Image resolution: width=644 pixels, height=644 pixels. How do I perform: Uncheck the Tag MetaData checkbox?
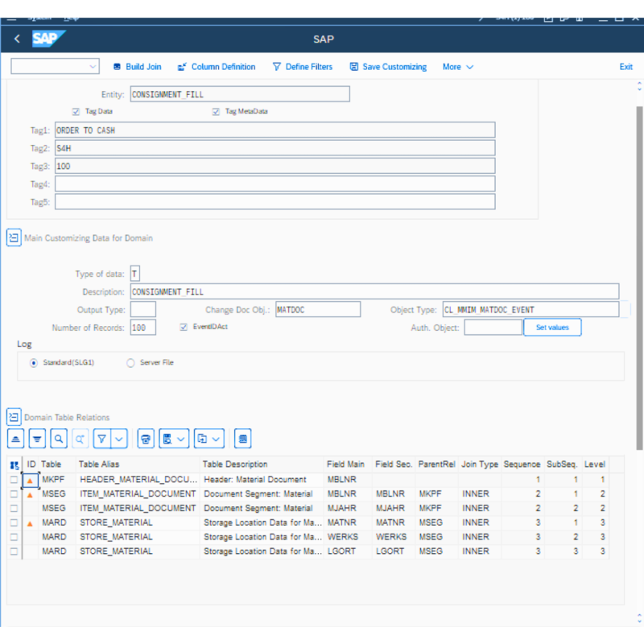click(x=216, y=112)
